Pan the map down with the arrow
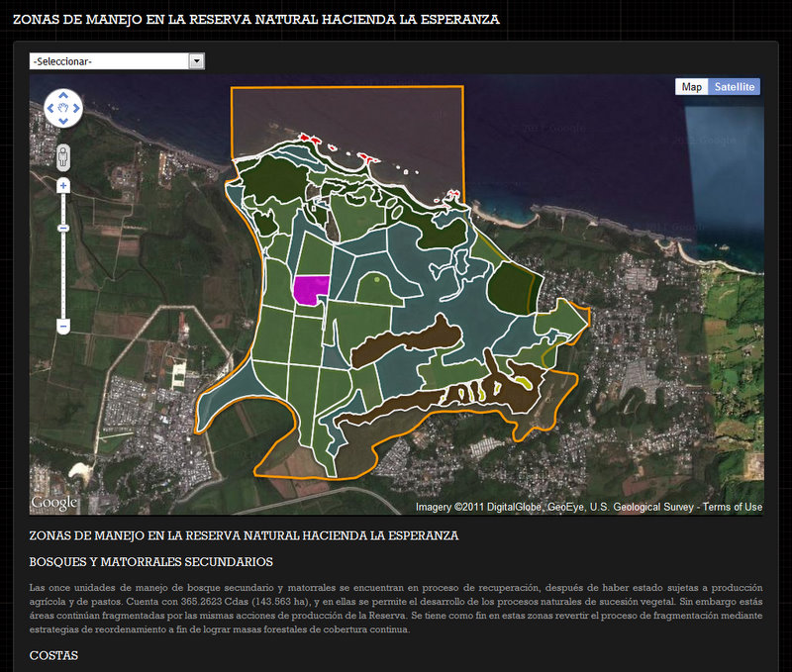 [63, 122]
